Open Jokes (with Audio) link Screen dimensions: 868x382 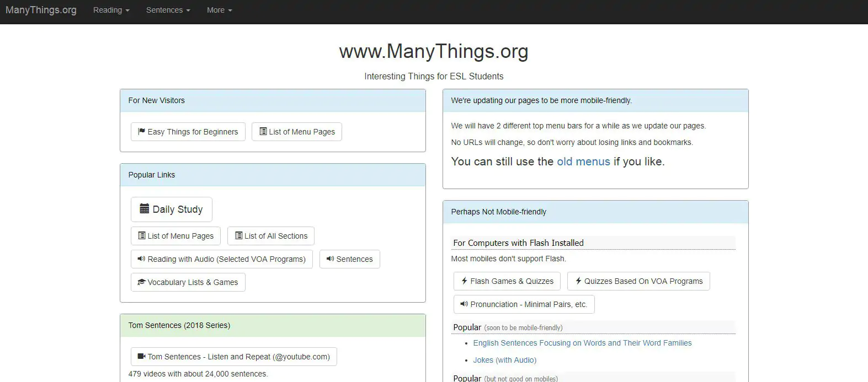point(504,360)
